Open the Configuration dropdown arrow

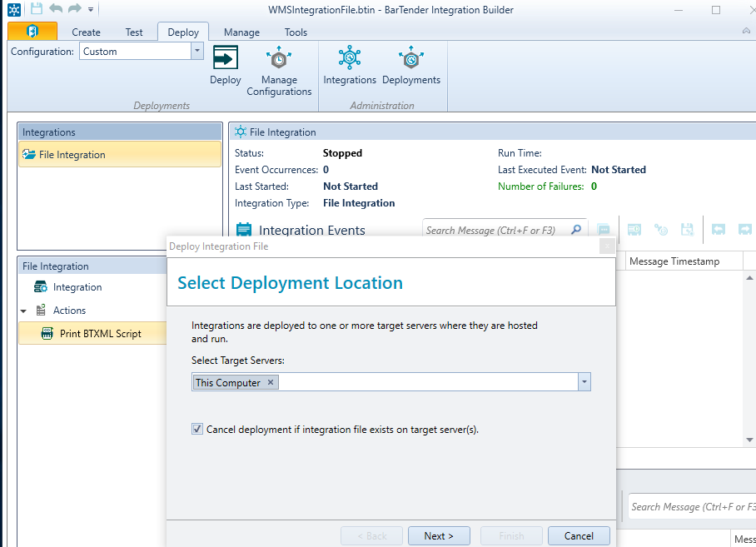(197, 51)
